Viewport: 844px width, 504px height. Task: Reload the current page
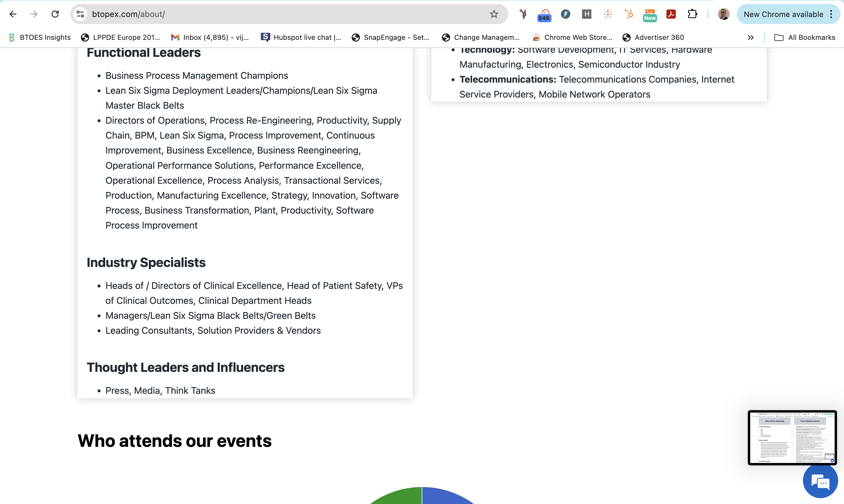55,14
